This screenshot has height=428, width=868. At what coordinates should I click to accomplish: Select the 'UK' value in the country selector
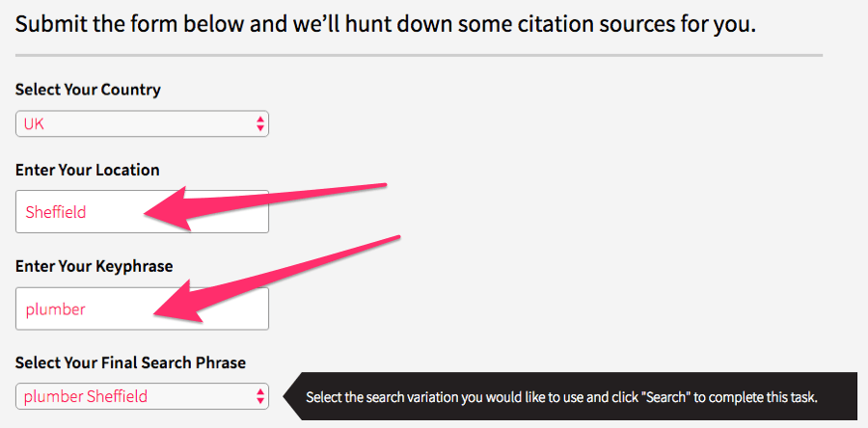pos(35,124)
